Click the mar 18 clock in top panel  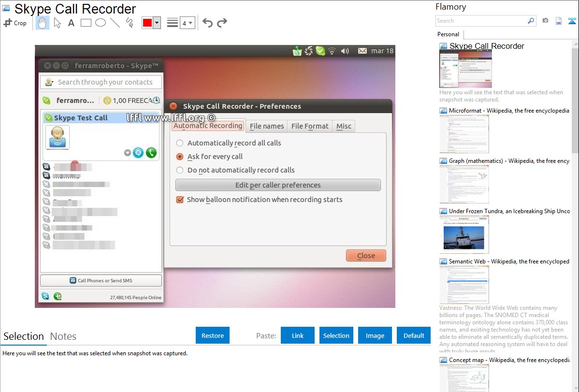pos(382,51)
